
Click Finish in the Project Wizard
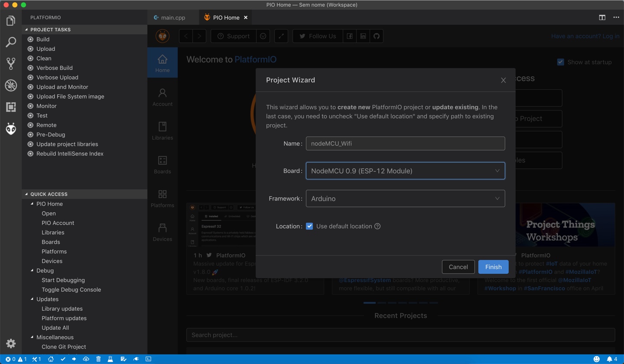point(493,267)
